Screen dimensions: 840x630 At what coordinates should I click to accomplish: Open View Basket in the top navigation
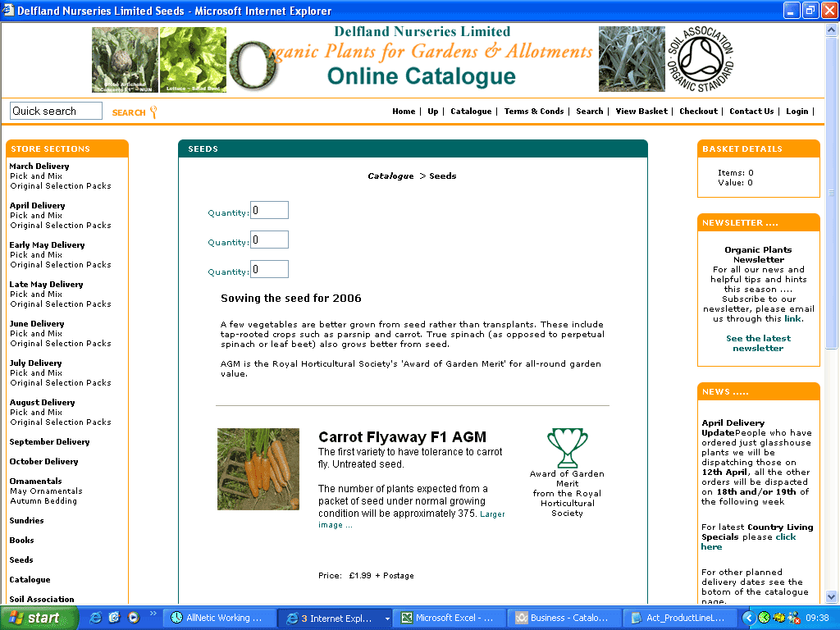point(641,112)
